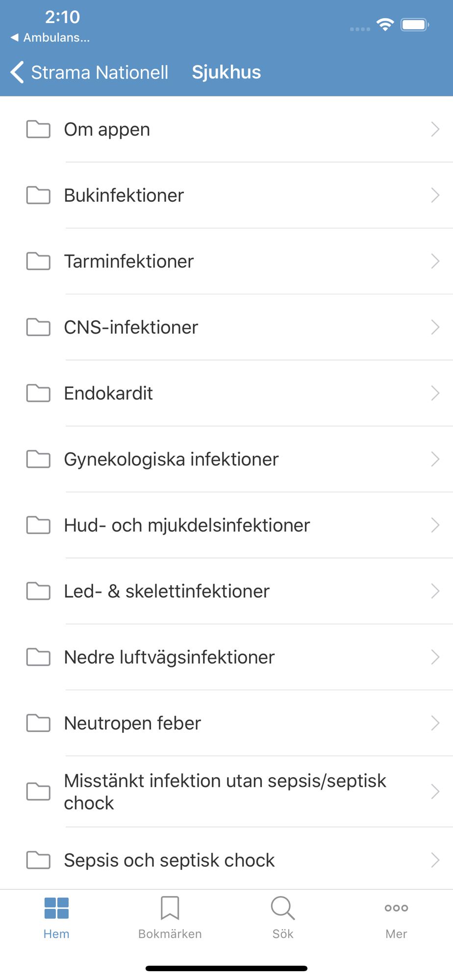Image resolution: width=453 pixels, height=980 pixels.
Task: Expand the Gynekologiska infektioner chevron
Action: pyautogui.click(x=435, y=459)
